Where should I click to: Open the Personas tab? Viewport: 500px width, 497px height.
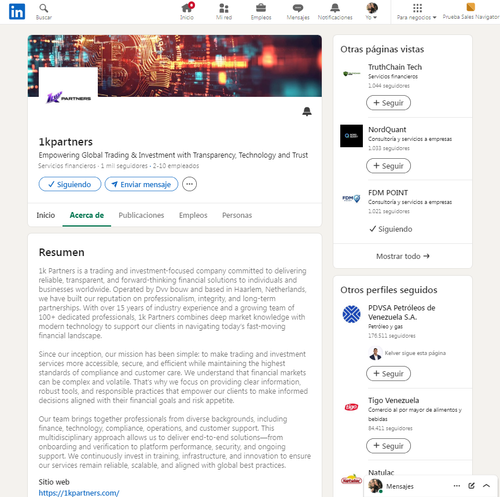click(237, 215)
